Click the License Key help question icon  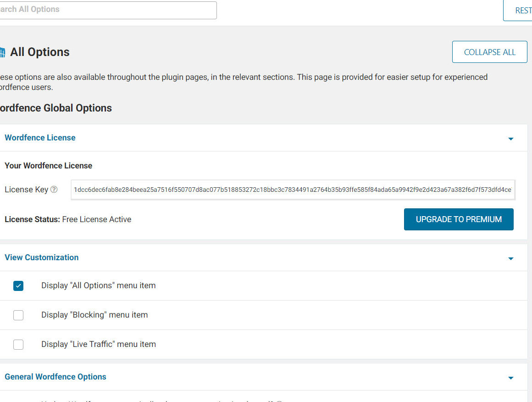click(x=54, y=190)
